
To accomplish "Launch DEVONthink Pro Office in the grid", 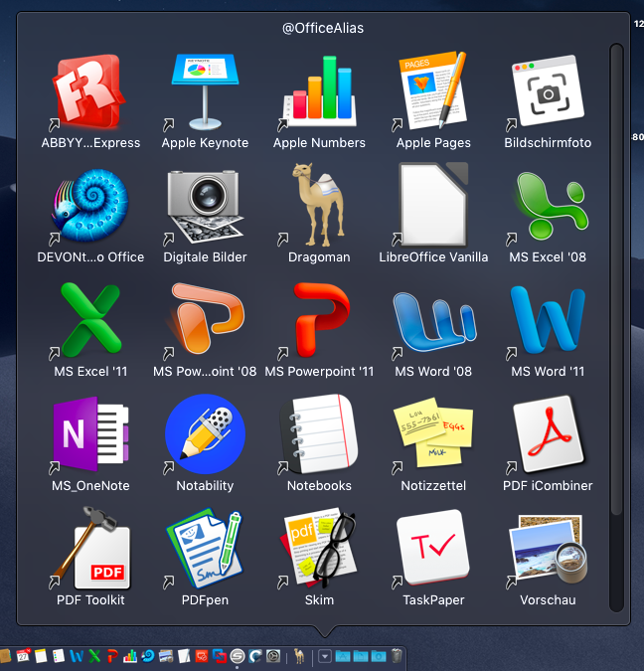I will pos(90,206).
